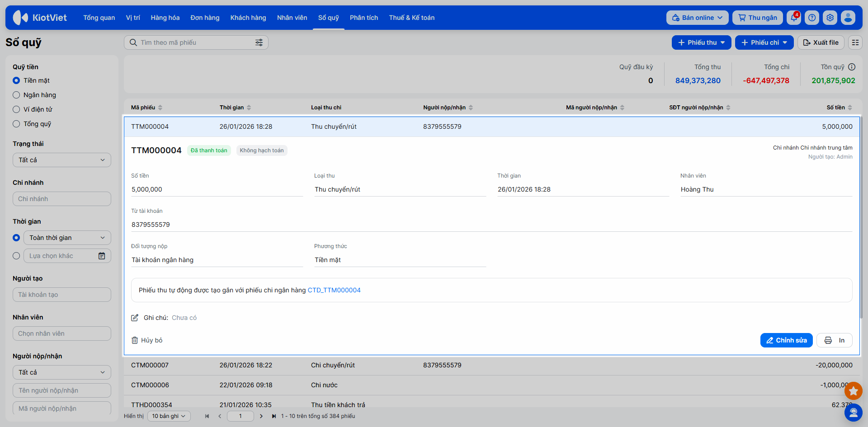Click the help question mark icon
The image size is (868, 427).
point(812,18)
